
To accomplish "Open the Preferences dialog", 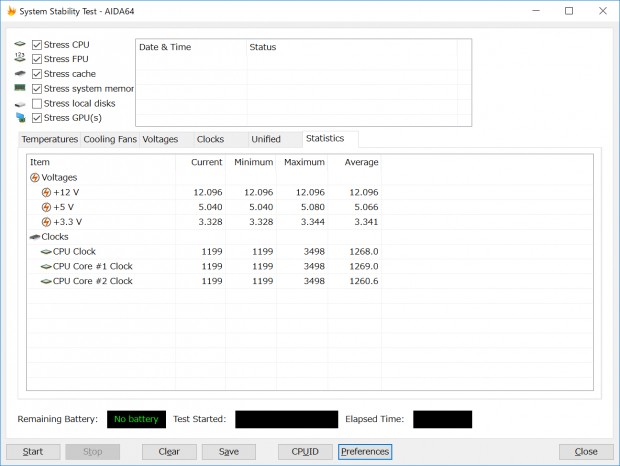I will tap(365, 452).
